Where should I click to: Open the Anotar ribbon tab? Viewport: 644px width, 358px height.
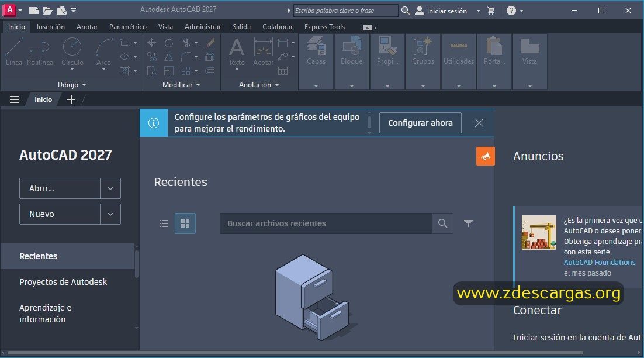tap(87, 27)
